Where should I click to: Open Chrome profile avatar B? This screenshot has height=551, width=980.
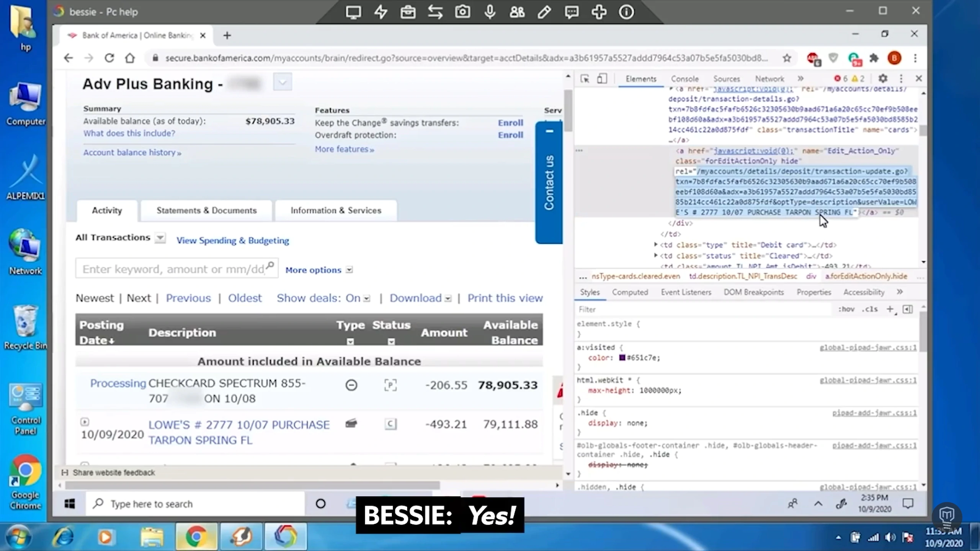coord(894,58)
